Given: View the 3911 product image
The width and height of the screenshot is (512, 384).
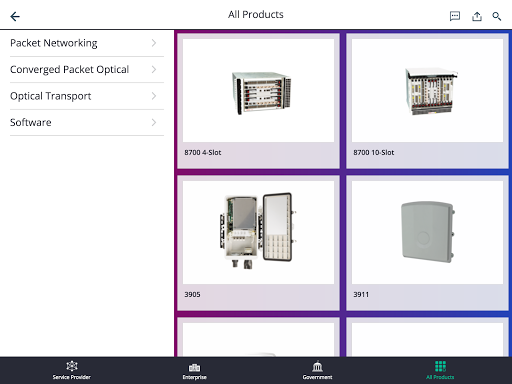Looking at the screenshot, I should [427, 232].
